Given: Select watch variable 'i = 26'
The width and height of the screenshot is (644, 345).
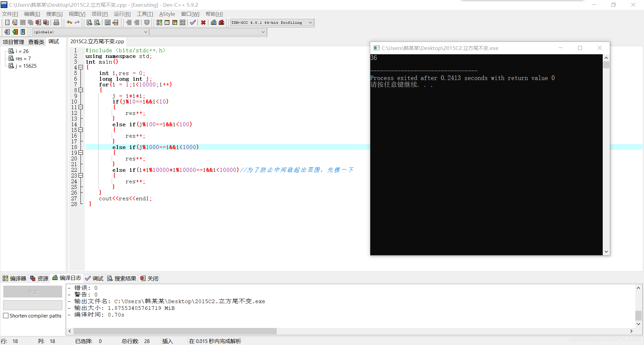Looking at the screenshot, I should coord(22,51).
